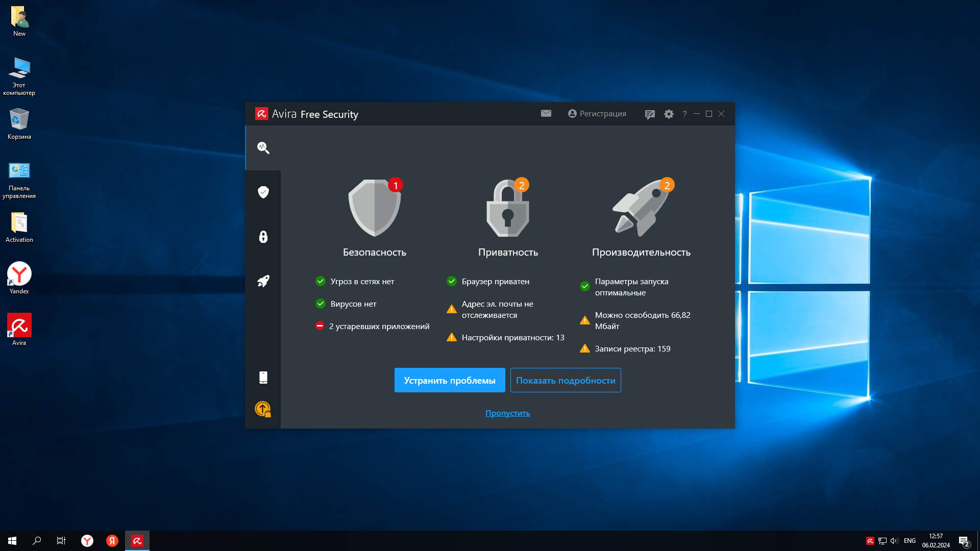
Task: Open Security shield sidebar section
Action: (x=263, y=192)
